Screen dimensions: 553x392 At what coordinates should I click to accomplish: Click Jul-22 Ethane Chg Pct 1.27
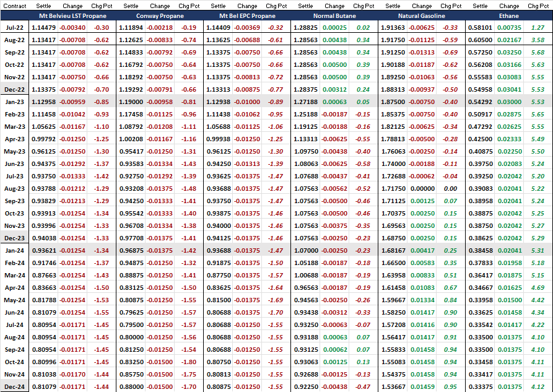point(538,27)
